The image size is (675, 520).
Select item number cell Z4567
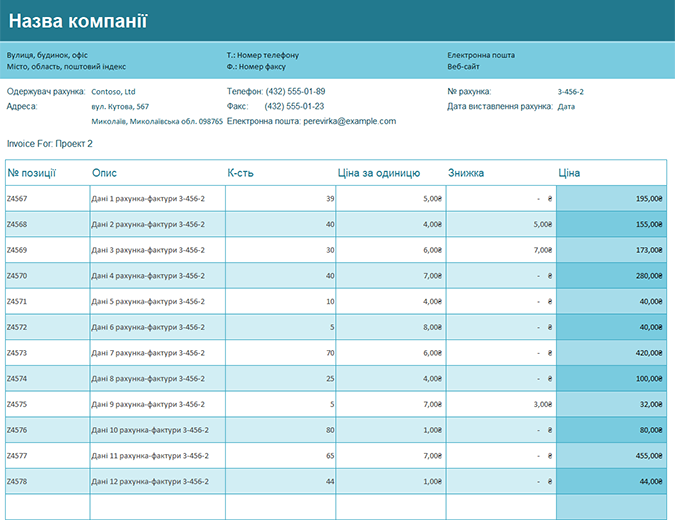tap(47, 198)
